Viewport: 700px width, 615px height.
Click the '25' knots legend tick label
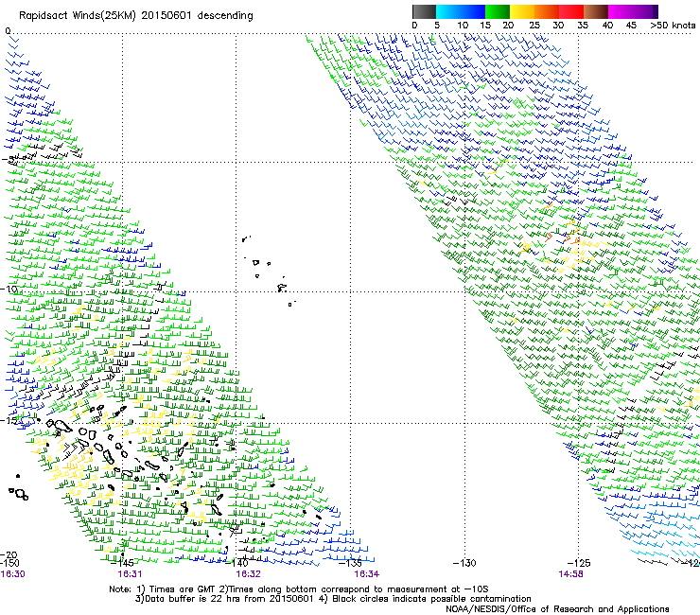[x=534, y=25]
